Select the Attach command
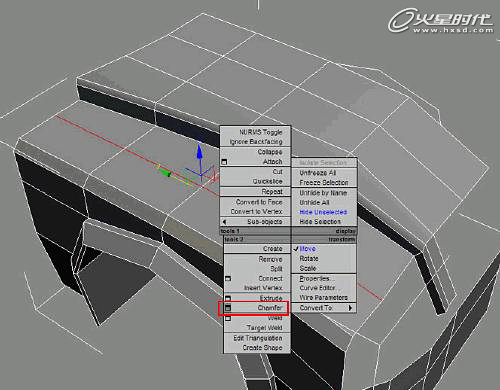500x390 pixels. (x=272, y=162)
